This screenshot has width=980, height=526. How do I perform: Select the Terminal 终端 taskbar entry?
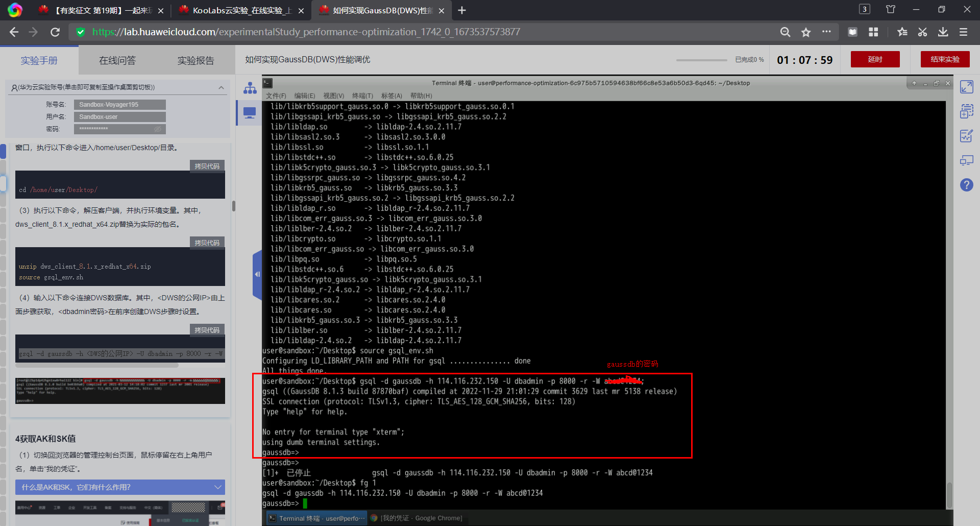tap(317, 518)
